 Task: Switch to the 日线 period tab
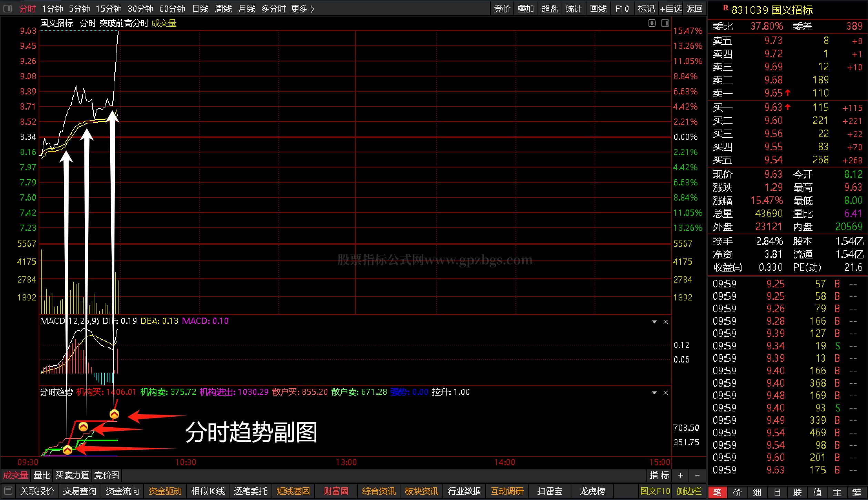coord(200,9)
